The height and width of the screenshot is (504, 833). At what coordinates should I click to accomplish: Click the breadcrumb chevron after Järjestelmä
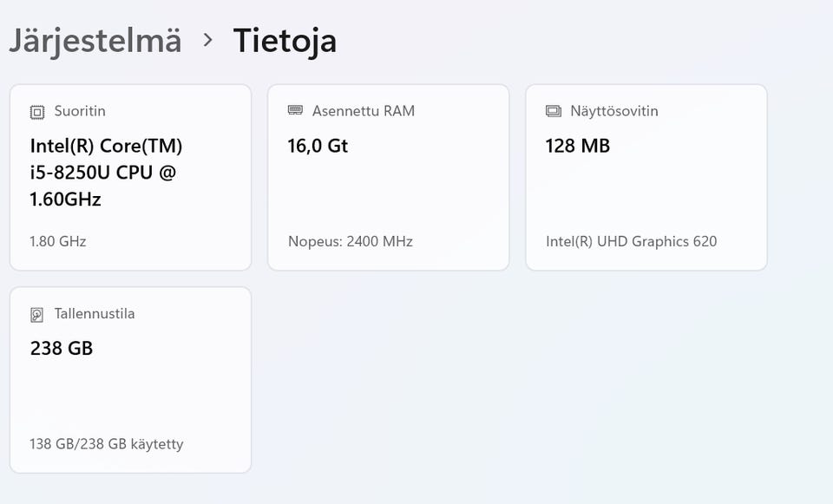(207, 41)
